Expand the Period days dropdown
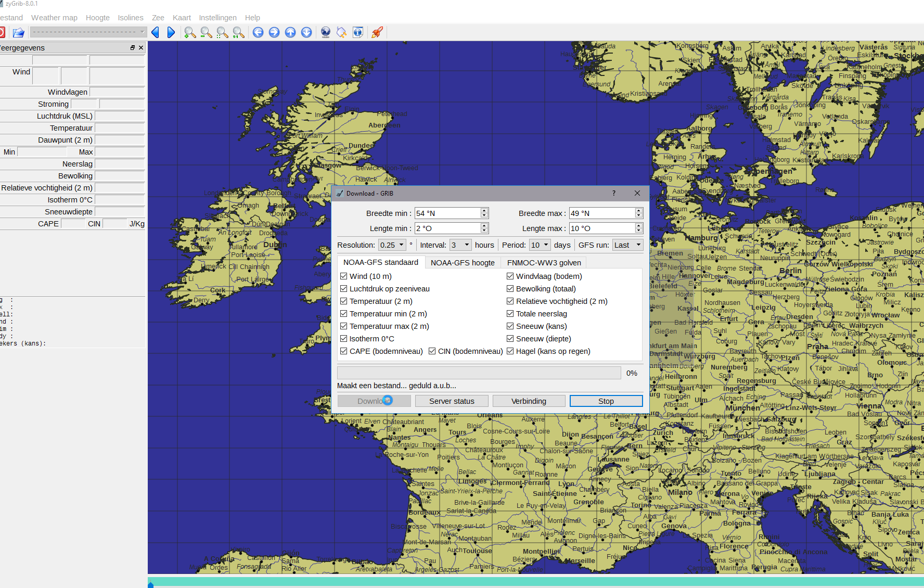This screenshot has height=588, width=924. click(540, 245)
